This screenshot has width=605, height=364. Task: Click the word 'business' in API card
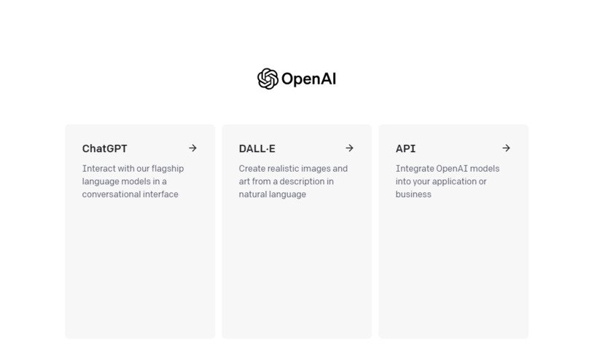tap(413, 194)
